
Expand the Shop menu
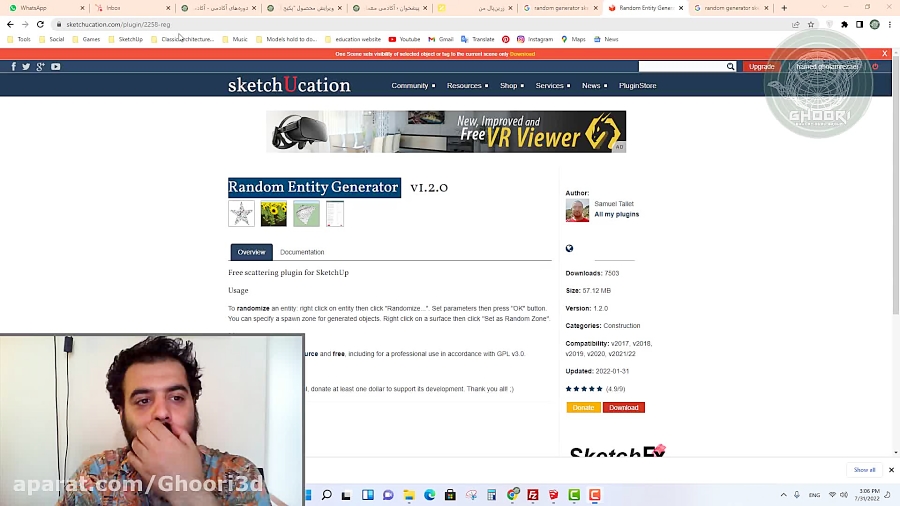point(511,85)
